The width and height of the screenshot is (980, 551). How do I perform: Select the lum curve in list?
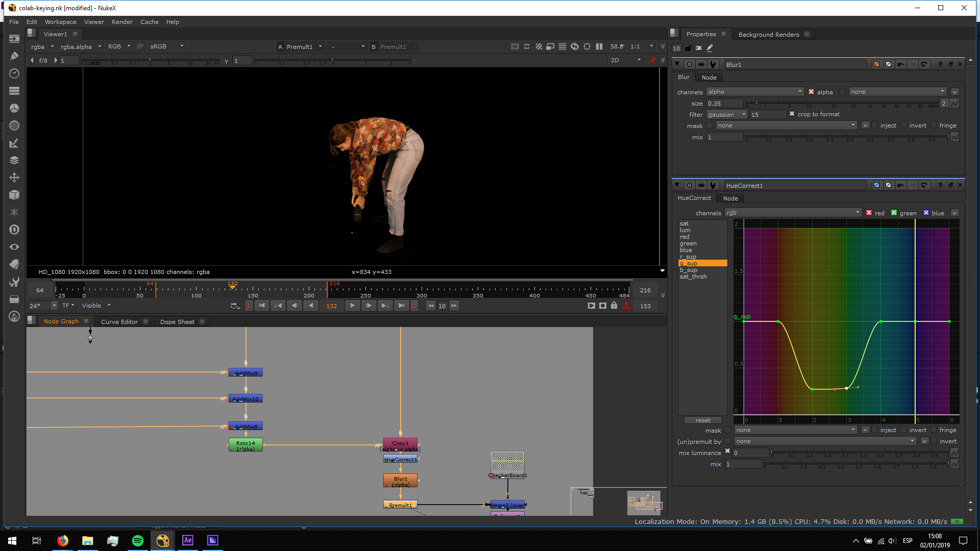pos(685,231)
